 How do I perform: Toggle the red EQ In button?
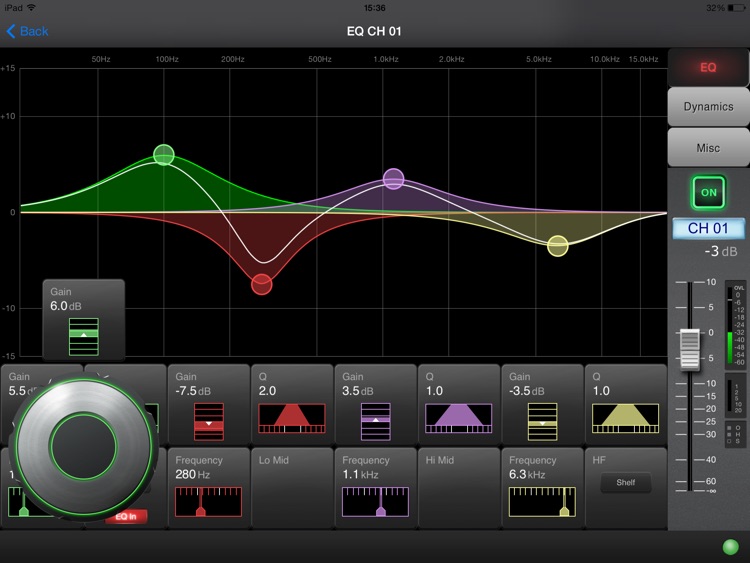coord(126,517)
